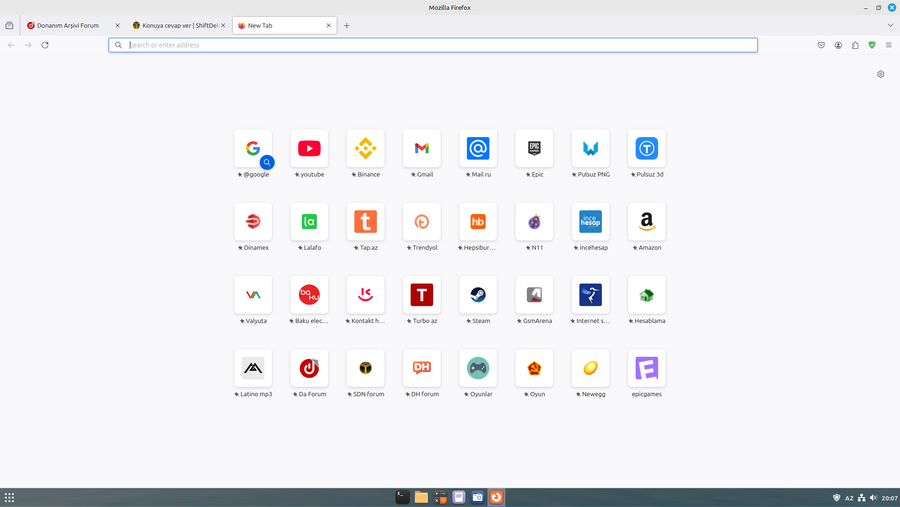This screenshot has height=507, width=900.
Task: Open the Gmail shortcut tile
Action: [x=422, y=148]
